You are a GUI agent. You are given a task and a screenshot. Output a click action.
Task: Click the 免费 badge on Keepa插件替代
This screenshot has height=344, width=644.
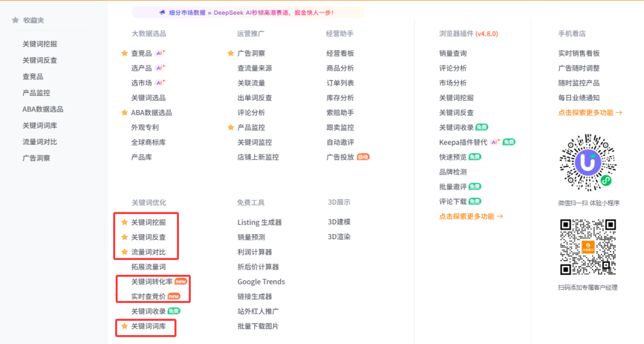(x=509, y=141)
